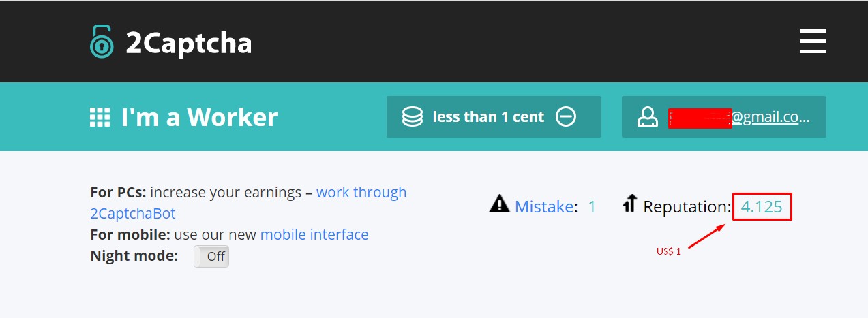This screenshot has width=868, height=318.
Task: Open the work through 2CaptchaBot link
Action: (x=361, y=193)
